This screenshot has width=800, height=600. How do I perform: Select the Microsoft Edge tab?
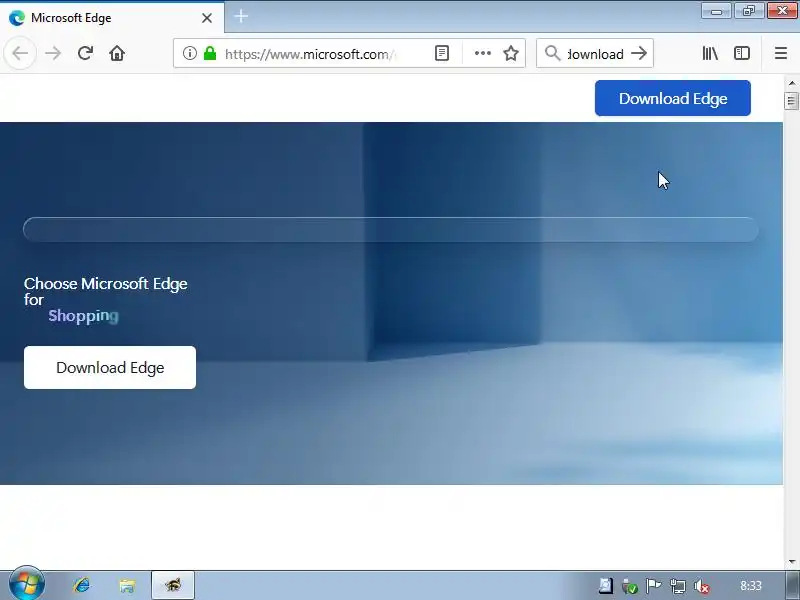click(112, 18)
